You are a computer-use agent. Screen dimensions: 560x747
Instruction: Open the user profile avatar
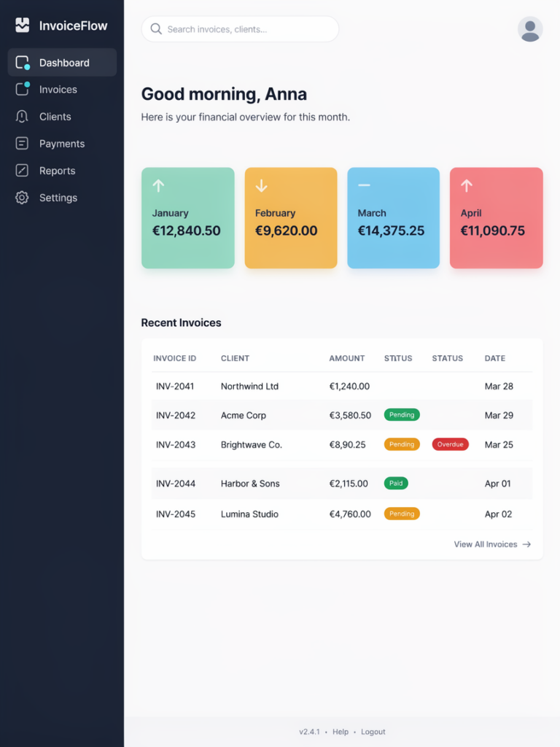click(530, 29)
